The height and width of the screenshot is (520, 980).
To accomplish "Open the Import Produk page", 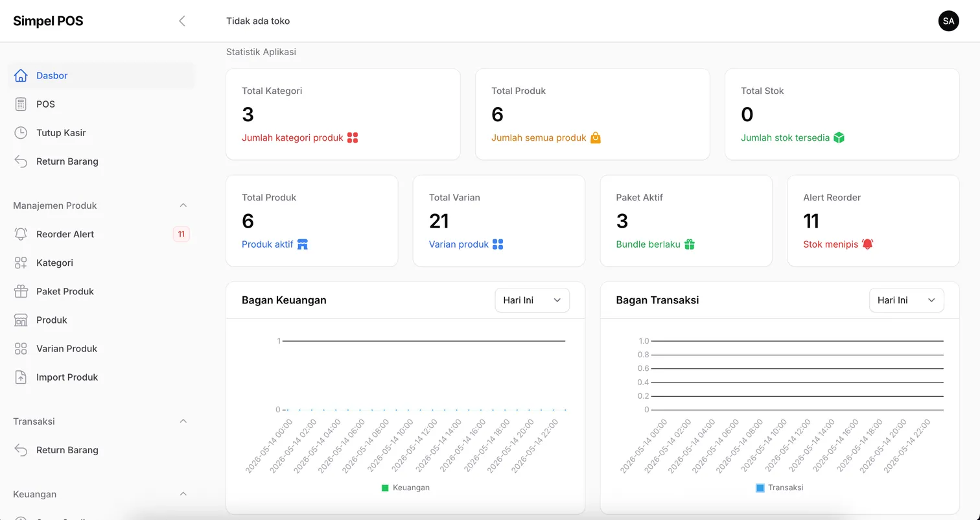I will (x=101, y=377).
